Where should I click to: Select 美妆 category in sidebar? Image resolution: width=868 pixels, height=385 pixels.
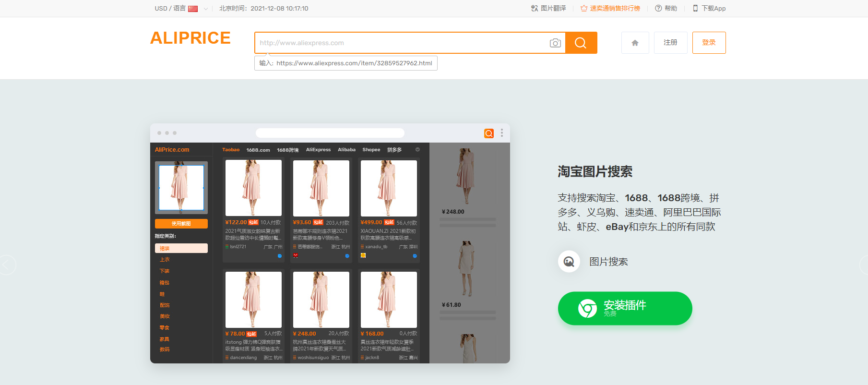click(x=165, y=316)
